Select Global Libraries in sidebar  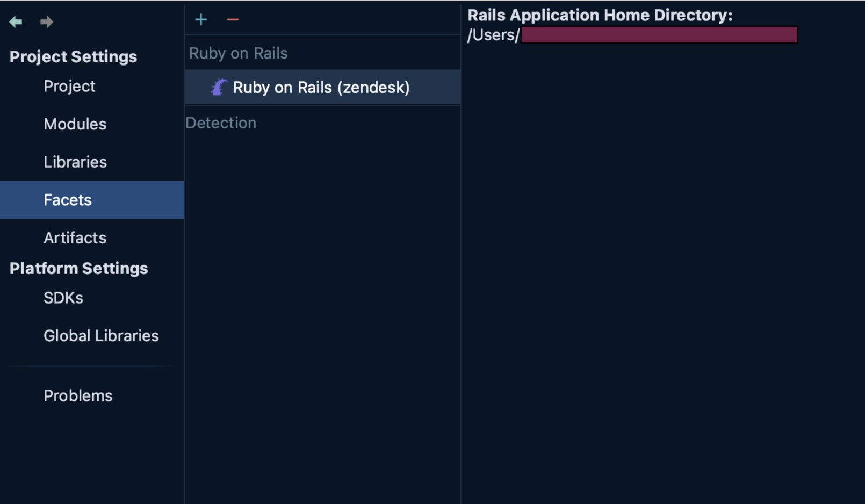tap(101, 336)
